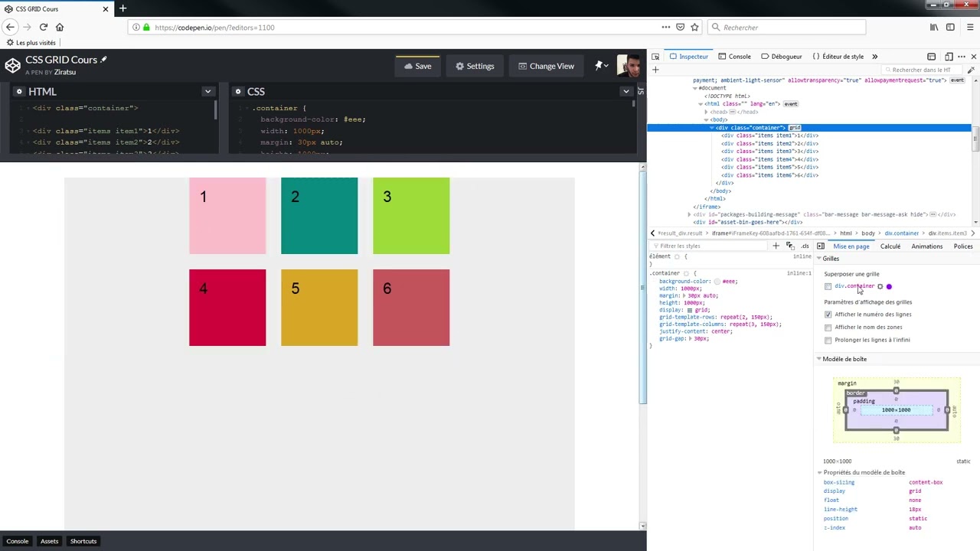Enable Afficher le nom des zones

click(x=828, y=328)
